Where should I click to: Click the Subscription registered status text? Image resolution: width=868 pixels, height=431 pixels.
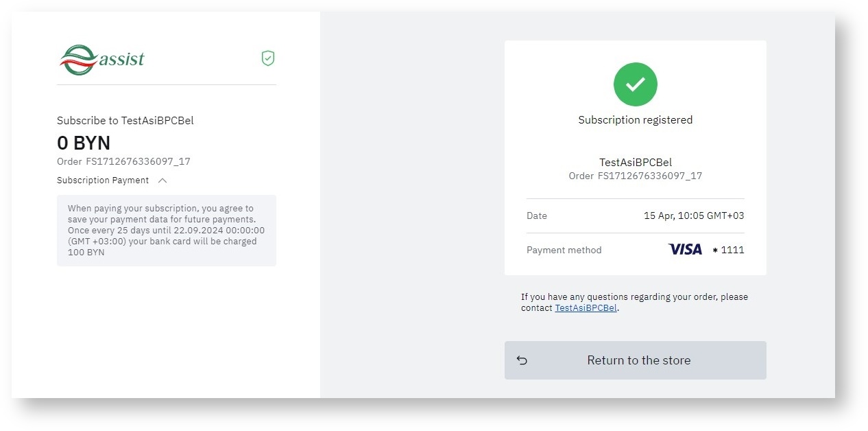pos(635,120)
